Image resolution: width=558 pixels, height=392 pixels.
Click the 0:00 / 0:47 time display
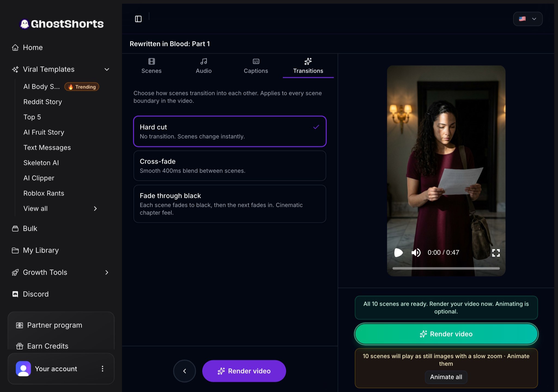pyautogui.click(x=443, y=253)
